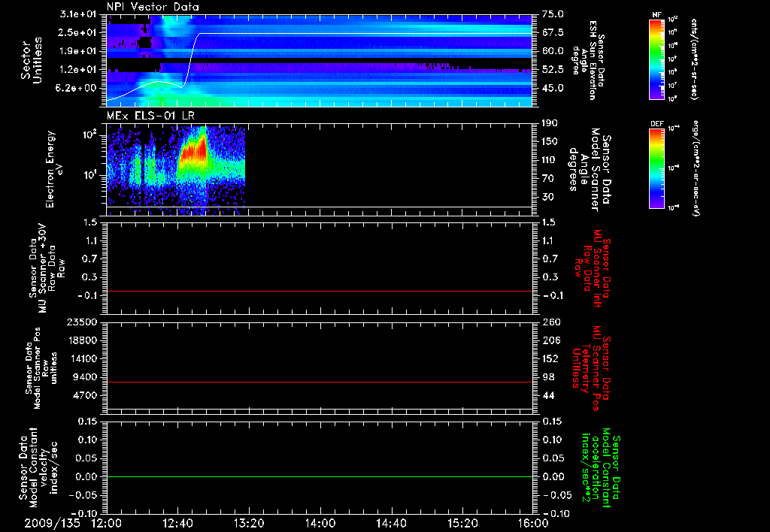Click the 'Sector Unitless' axis title
The height and width of the screenshot is (532, 770).
(x=31, y=60)
